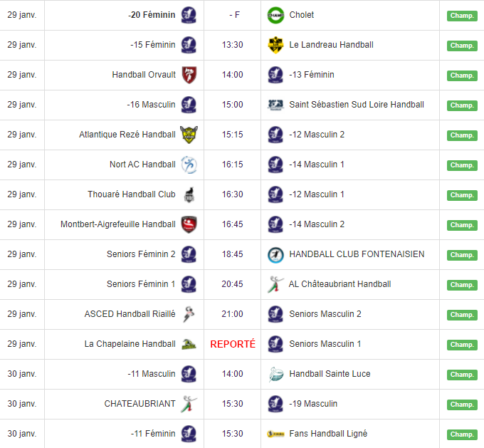Screen dimensions: 484x448
Task: Click La Chapelaine Handball logo
Action: [189, 344]
